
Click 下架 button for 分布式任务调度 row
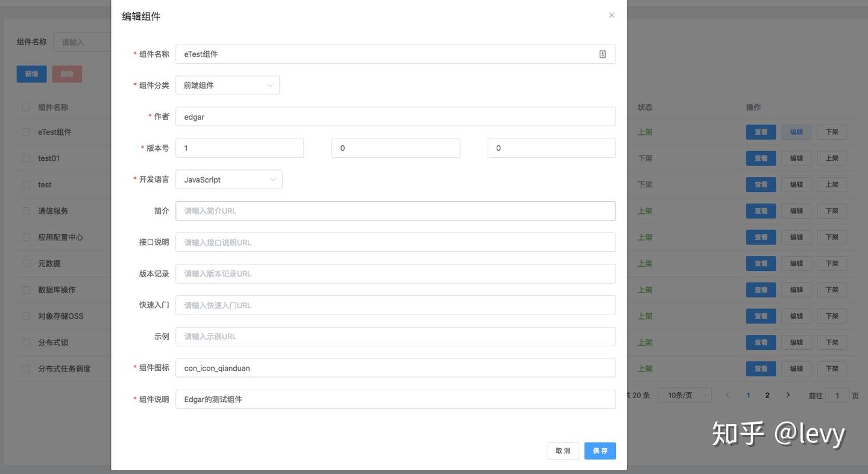click(x=832, y=369)
